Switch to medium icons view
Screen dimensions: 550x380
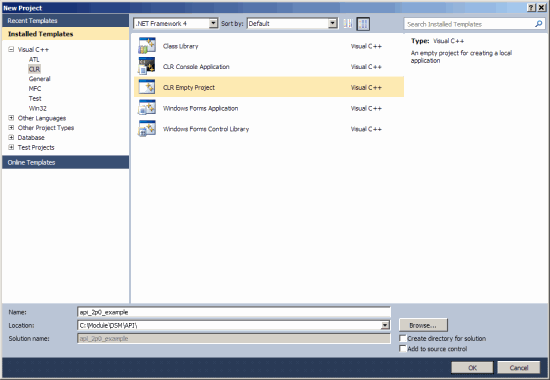point(363,24)
